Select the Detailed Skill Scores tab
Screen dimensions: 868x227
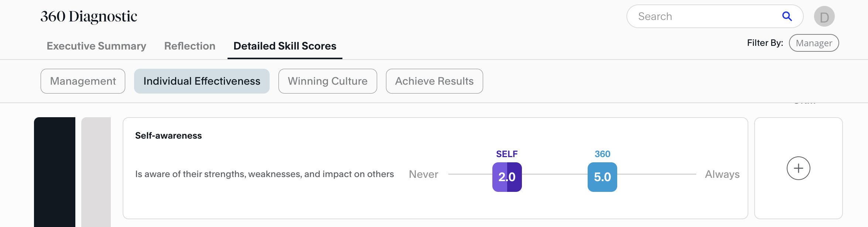point(285,46)
